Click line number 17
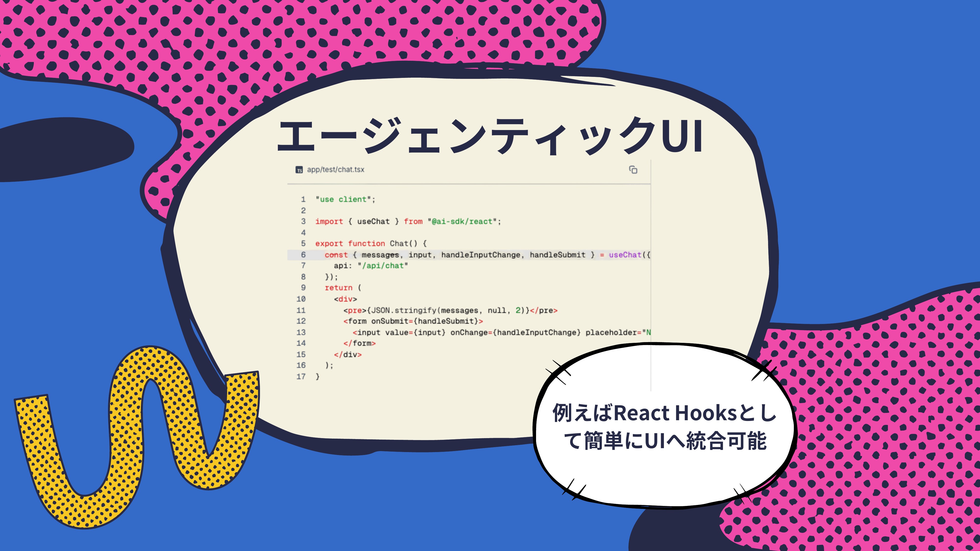This screenshot has height=551, width=980. [x=301, y=376]
